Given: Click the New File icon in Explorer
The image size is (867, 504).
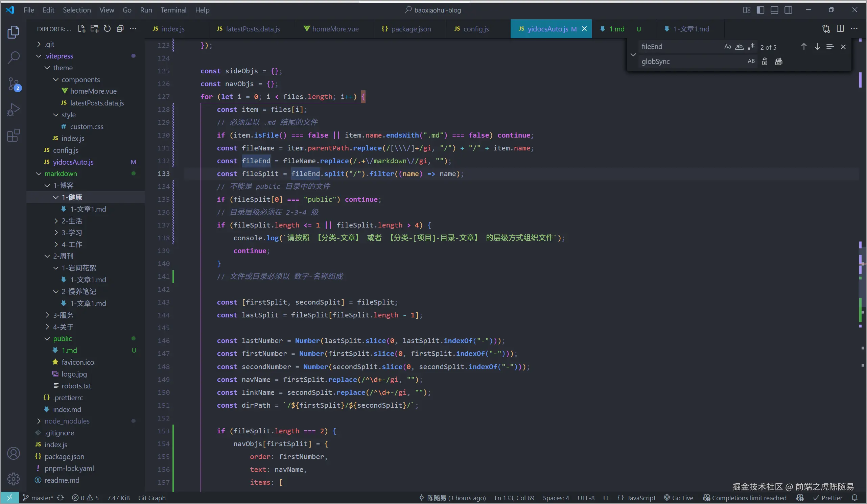Looking at the screenshot, I should click(81, 29).
